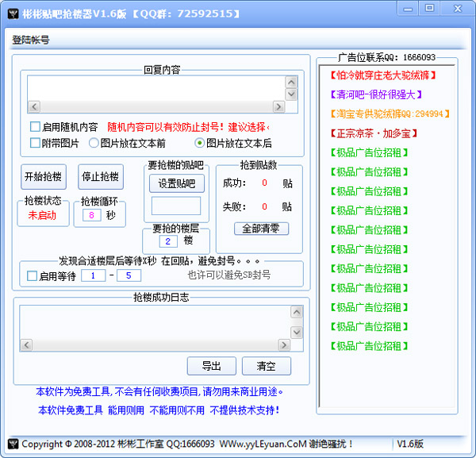Click the 广告位联系QQ: 1666093 header
476x458 pixels.
[387, 57]
